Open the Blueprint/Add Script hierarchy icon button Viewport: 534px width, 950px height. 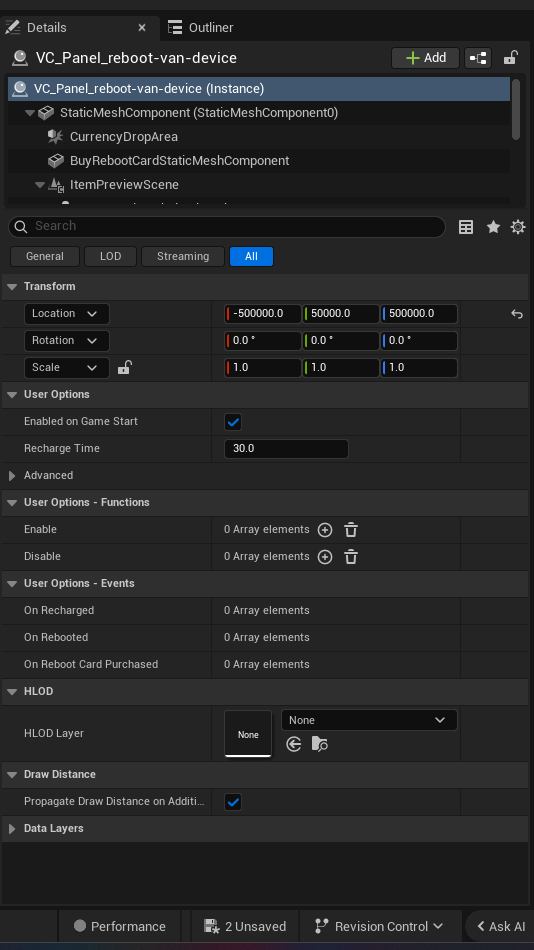click(x=478, y=58)
